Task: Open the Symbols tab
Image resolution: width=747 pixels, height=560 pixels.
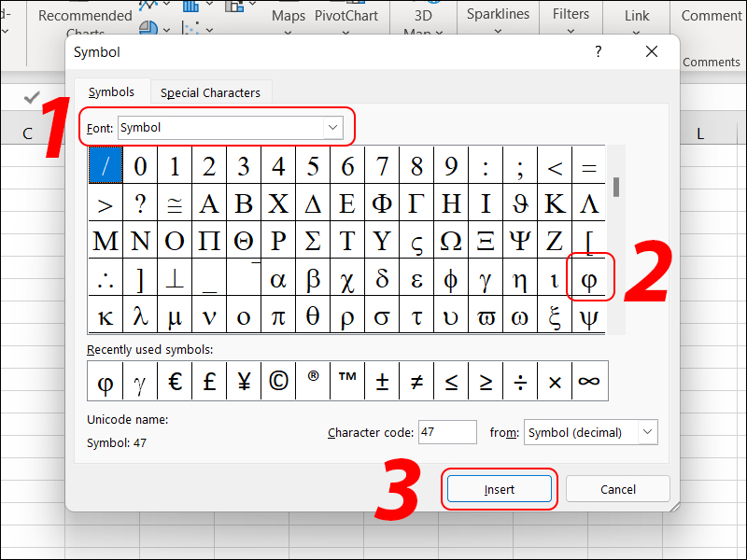Action: pos(111,91)
